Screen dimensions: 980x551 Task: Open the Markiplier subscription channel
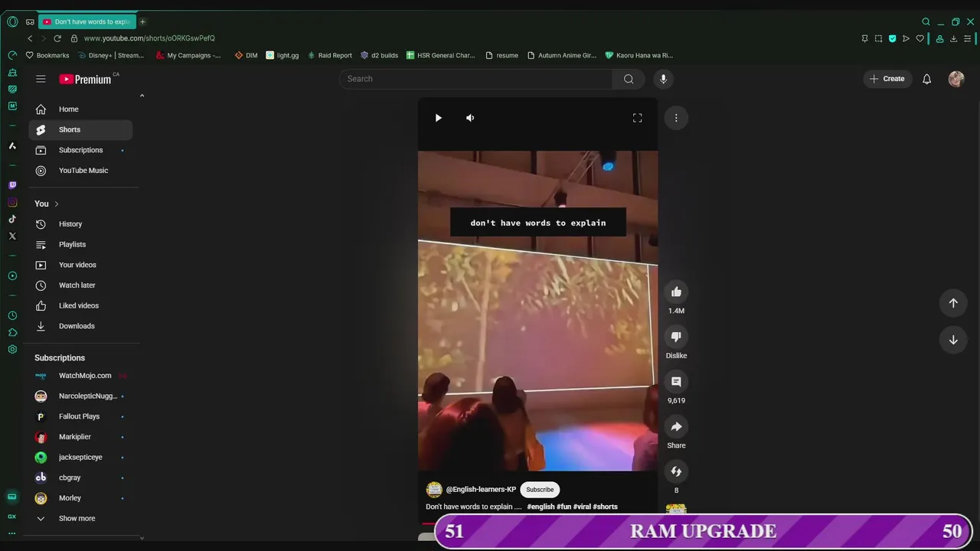80,437
